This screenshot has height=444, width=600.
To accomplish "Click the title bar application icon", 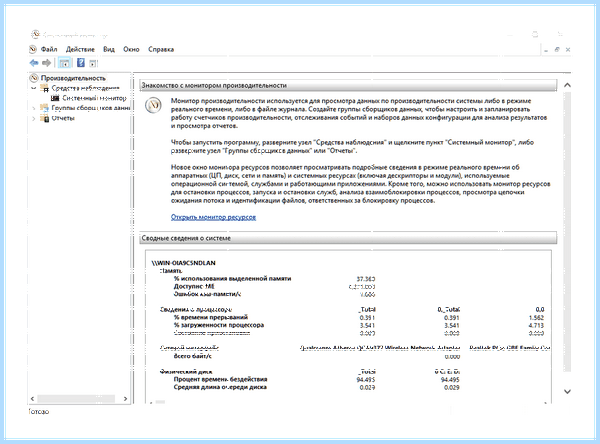I will pyautogui.click(x=35, y=34).
